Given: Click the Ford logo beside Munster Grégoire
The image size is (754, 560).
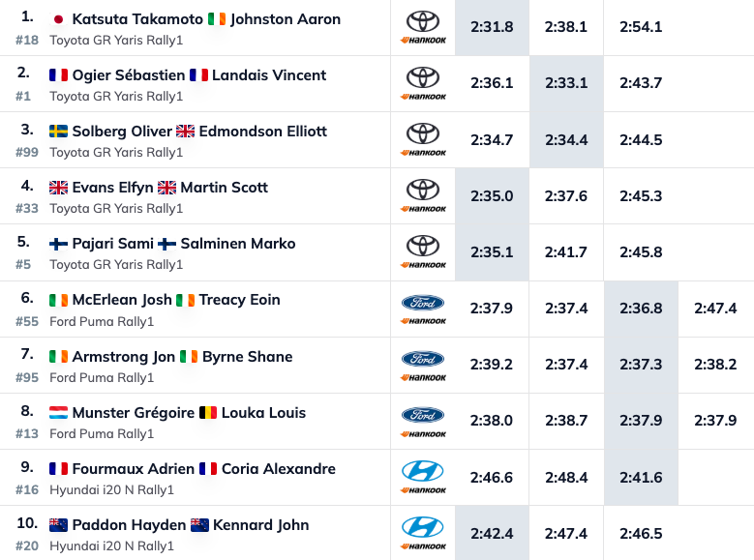Looking at the screenshot, I should click(x=423, y=415).
